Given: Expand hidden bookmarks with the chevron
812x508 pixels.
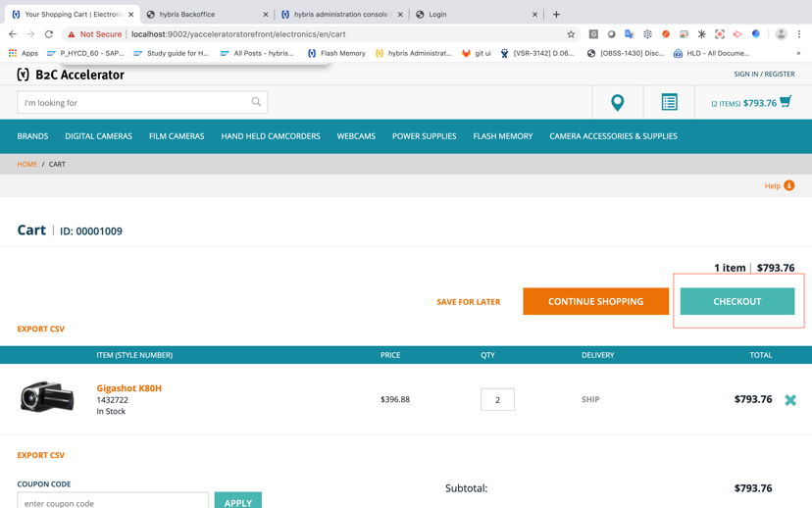Looking at the screenshot, I should pos(798,53).
